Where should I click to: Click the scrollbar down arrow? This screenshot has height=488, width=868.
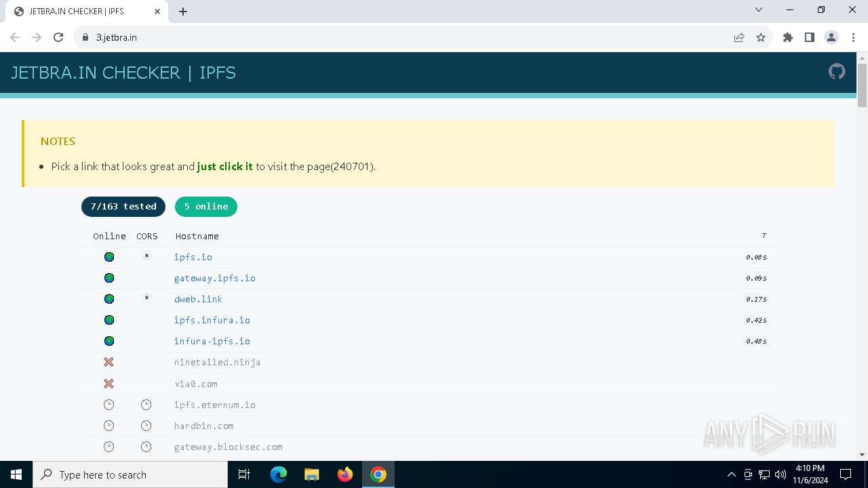pyautogui.click(x=862, y=455)
